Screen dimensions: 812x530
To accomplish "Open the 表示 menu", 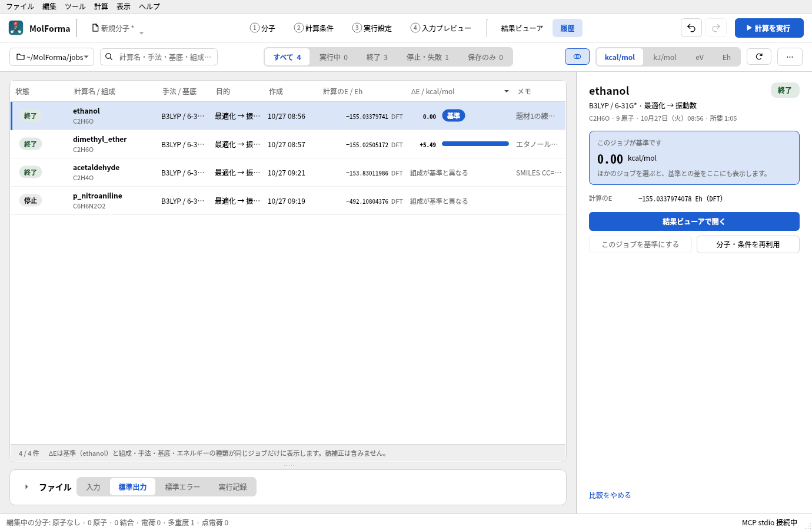I will point(124,6).
